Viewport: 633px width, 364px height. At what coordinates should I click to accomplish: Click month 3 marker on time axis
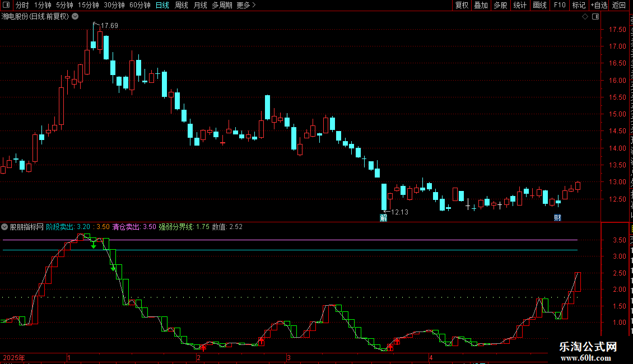288,358
